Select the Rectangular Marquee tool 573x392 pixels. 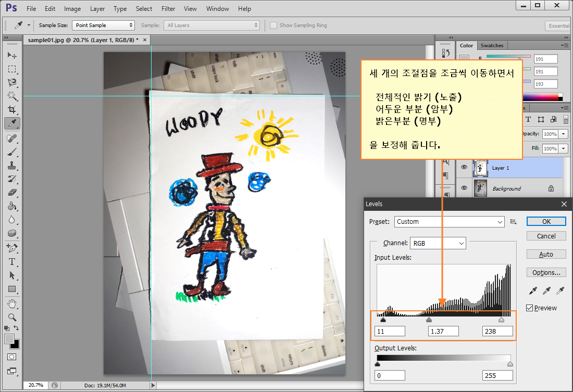point(12,69)
